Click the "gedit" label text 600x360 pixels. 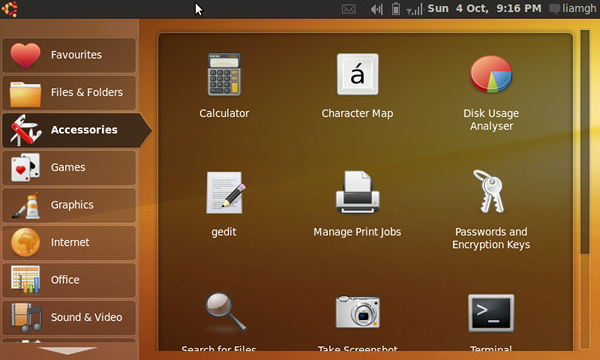[224, 232]
